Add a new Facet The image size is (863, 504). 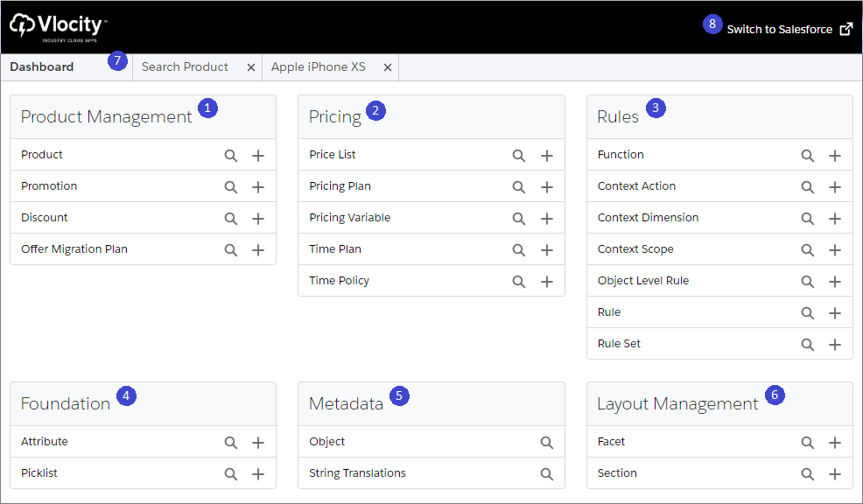835,443
